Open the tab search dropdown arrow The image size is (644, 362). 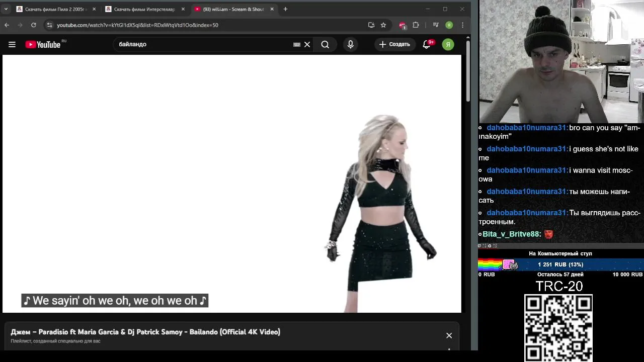[6, 9]
